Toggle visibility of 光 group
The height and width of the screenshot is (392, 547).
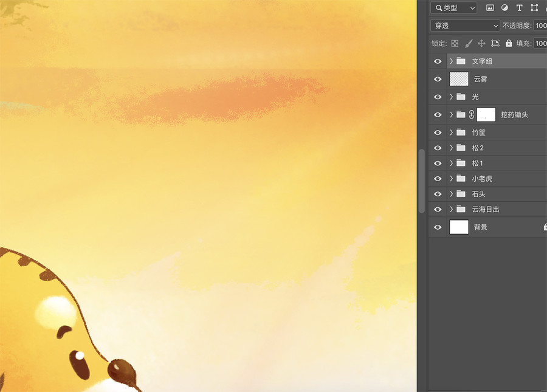pos(438,97)
